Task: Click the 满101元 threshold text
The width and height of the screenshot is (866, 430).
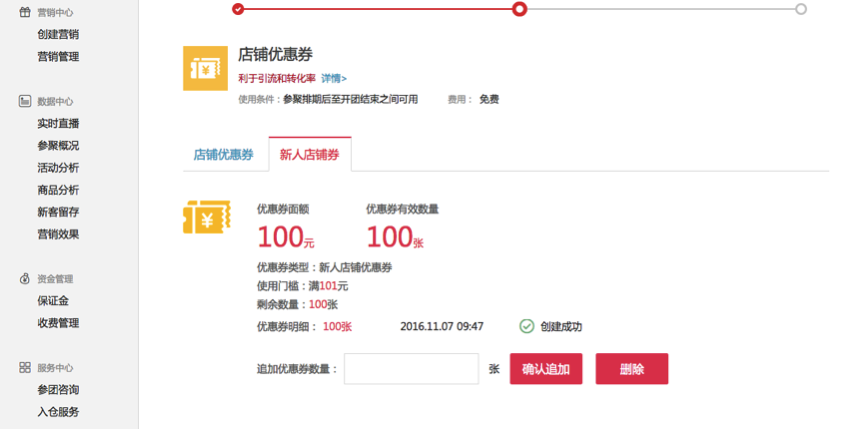Action: click(x=328, y=286)
